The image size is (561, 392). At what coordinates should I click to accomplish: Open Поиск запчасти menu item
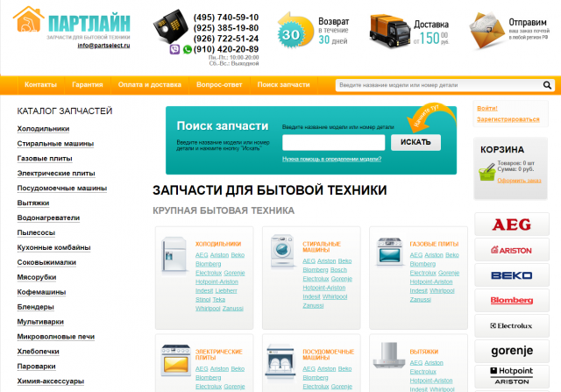[x=283, y=85]
